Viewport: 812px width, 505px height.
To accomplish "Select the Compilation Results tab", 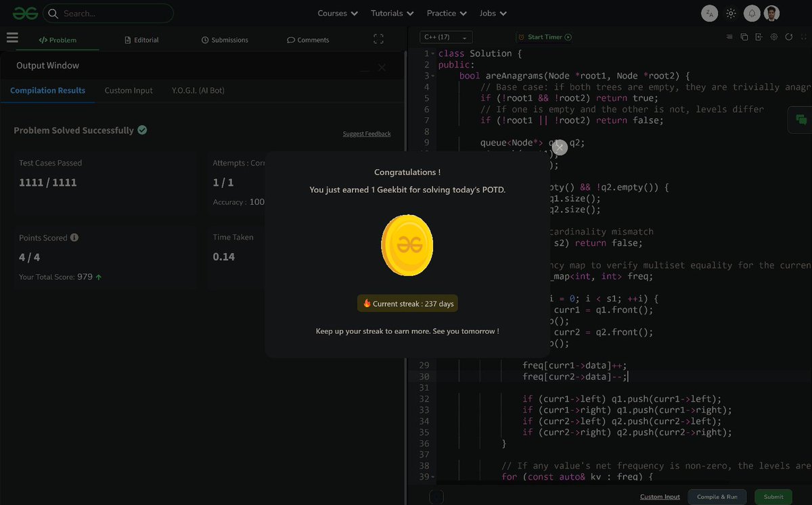I will (48, 90).
